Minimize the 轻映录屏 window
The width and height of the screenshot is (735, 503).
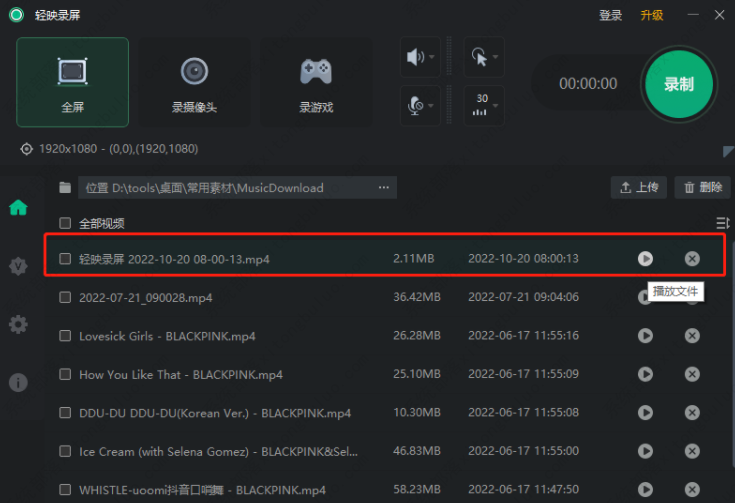(x=693, y=15)
